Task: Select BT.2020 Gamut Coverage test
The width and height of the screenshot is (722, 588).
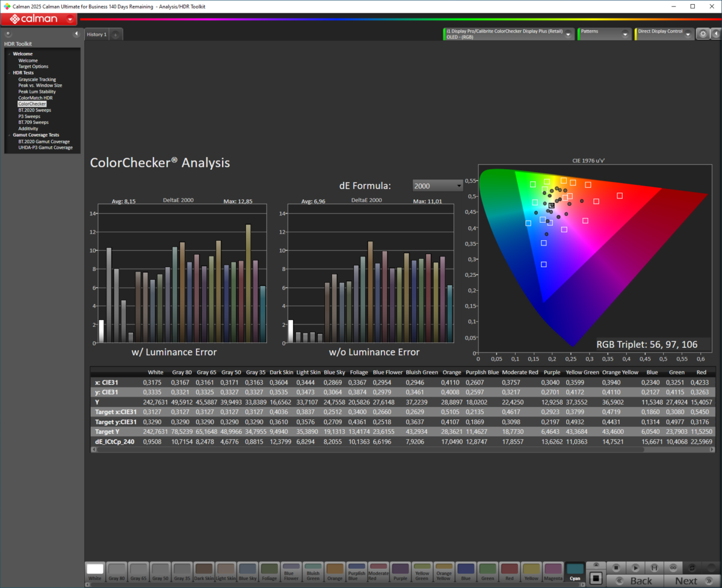Action: [x=43, y=141]
